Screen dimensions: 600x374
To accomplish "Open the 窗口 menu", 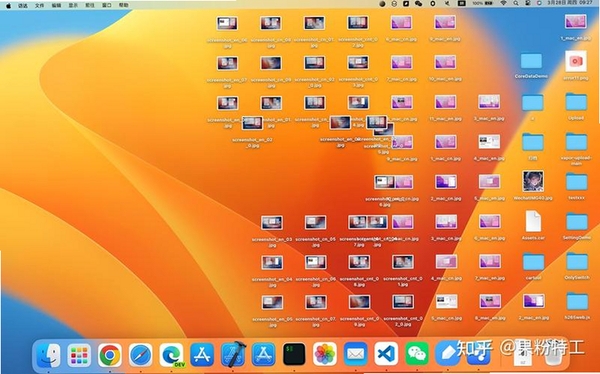I will [107, 5].
